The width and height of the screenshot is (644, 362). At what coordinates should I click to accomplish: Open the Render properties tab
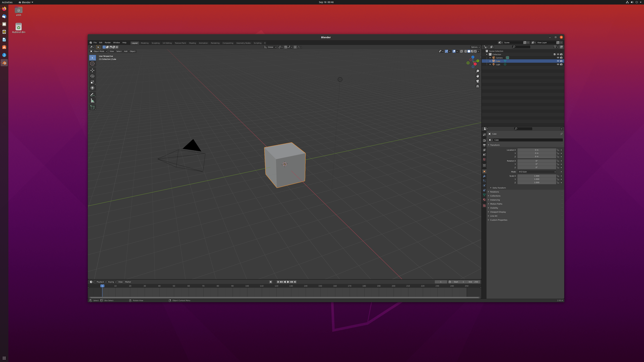484,140
